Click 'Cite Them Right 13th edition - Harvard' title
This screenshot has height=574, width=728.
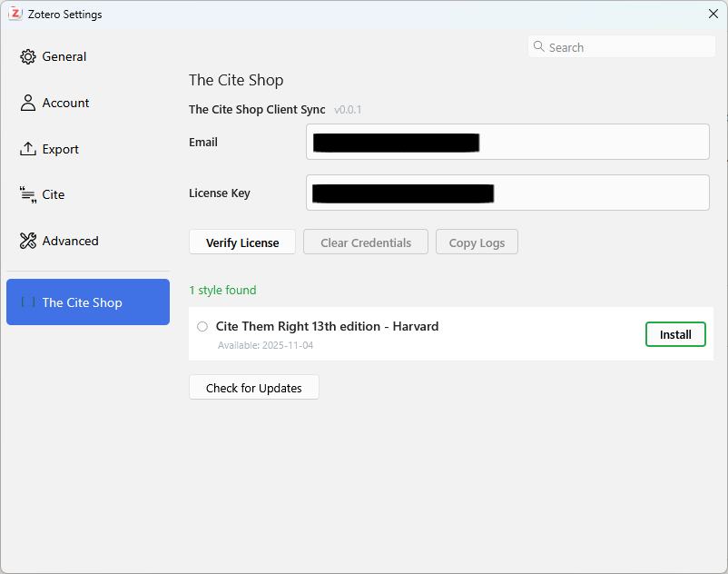click(x=328, y=326)
